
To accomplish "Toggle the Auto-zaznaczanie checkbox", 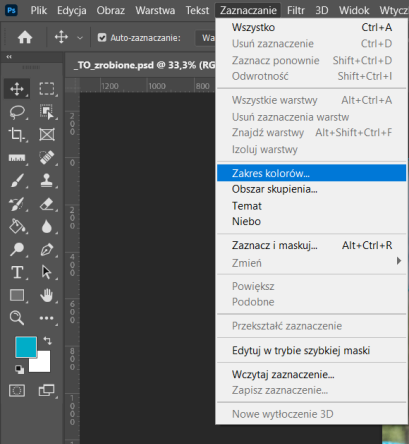I will coord(102,37).
